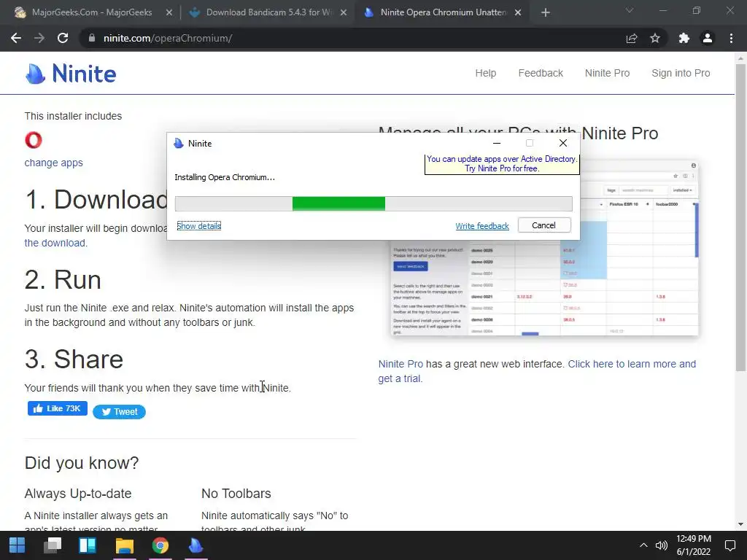Open the Extensions puzzle icon
Viewport: 747px width, 560px height.
[x=684, y=38]
